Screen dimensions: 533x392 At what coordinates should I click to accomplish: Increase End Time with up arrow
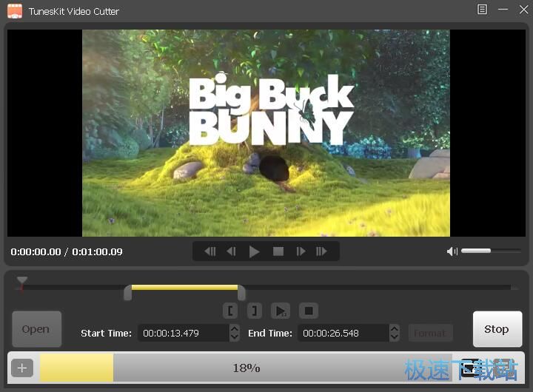coord(395,328)
